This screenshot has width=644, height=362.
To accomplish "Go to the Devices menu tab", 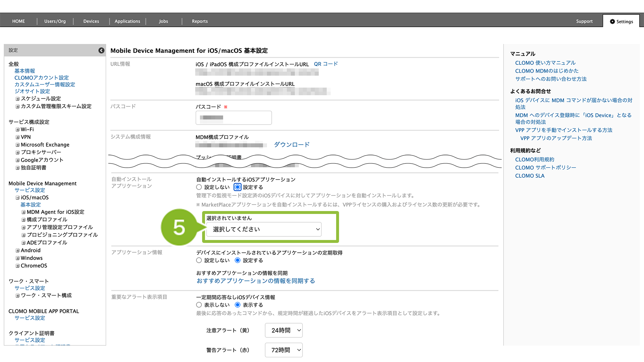I will (x=91, y=21).
